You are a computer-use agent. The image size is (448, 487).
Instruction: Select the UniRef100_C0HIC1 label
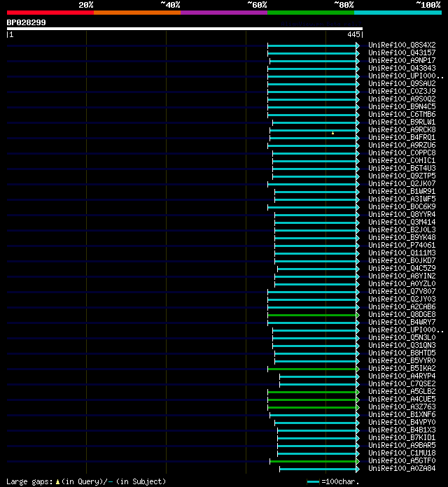click(402, 160)
